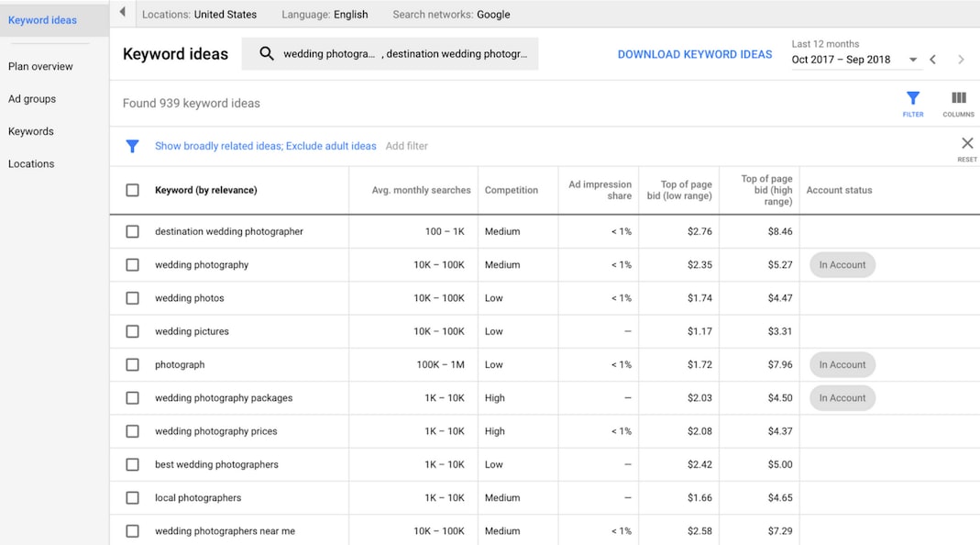The image size is (980, 545).
Task: Sort by Avg. monthly searches header
Action: point(422,190)
